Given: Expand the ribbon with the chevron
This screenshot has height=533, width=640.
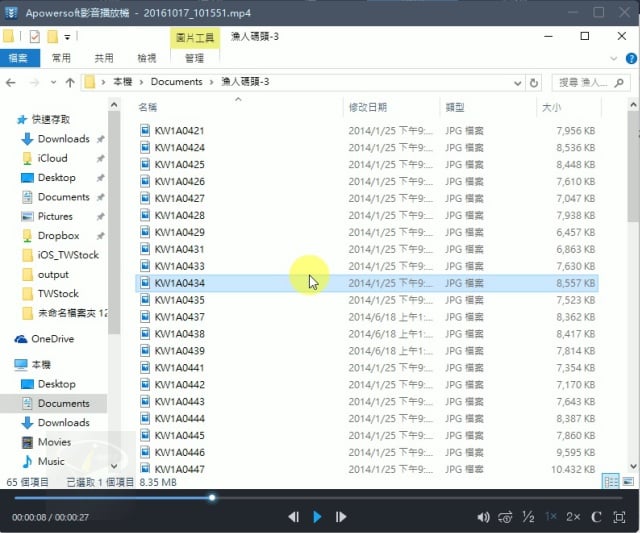Looking at the screenshot, I should [x=613, y=59].
